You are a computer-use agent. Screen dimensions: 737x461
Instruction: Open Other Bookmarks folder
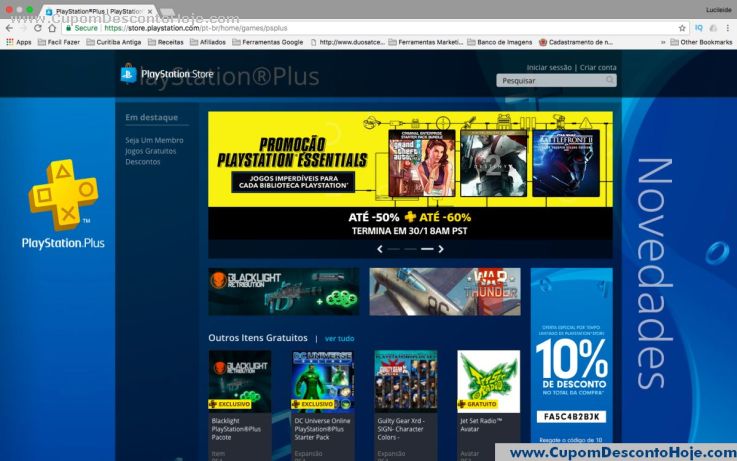tap(701, 42)
